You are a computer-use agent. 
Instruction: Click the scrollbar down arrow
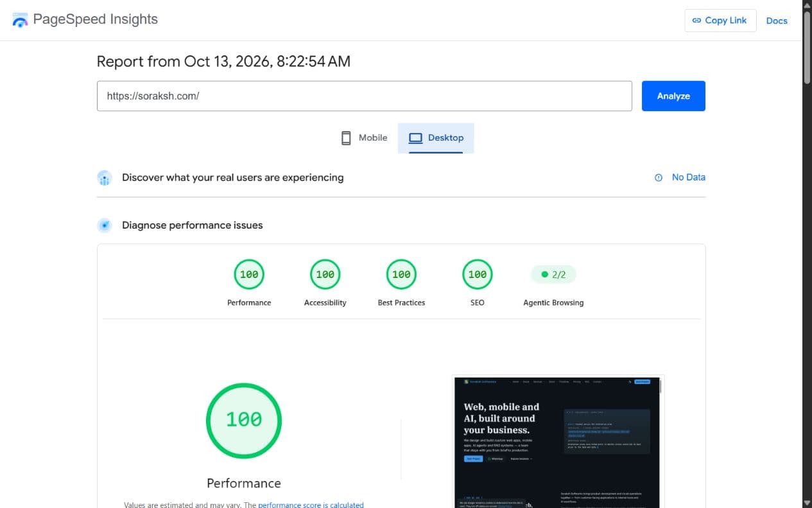point(807,503)
